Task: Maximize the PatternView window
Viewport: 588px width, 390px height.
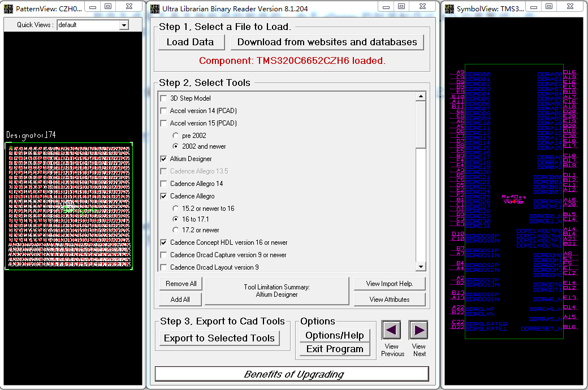Action: click(108, 6)
